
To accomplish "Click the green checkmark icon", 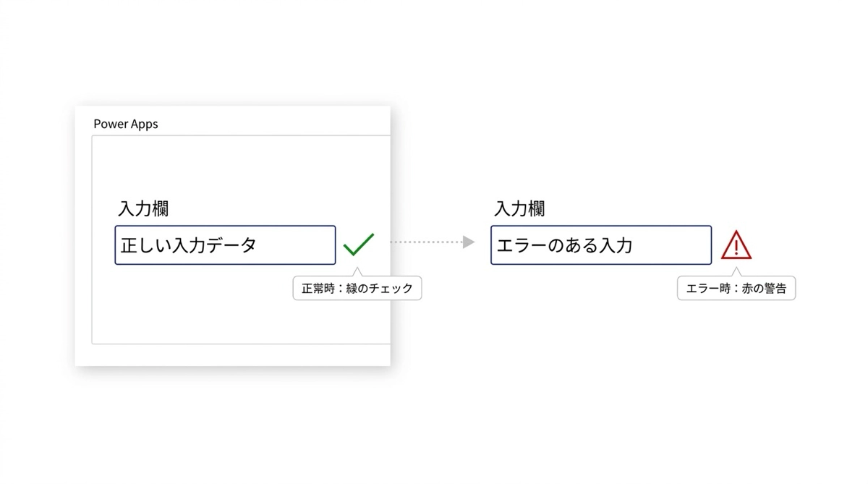I will tap(359, 245).
